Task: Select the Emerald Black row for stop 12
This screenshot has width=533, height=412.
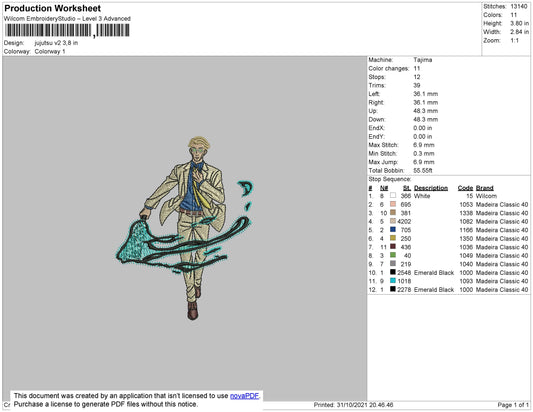Action: 448,290
